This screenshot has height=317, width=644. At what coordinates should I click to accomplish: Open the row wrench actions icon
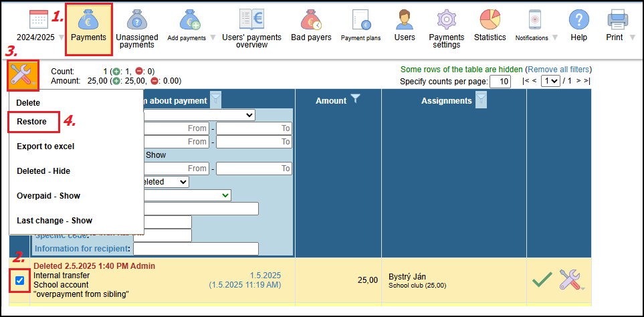point(570,279)
